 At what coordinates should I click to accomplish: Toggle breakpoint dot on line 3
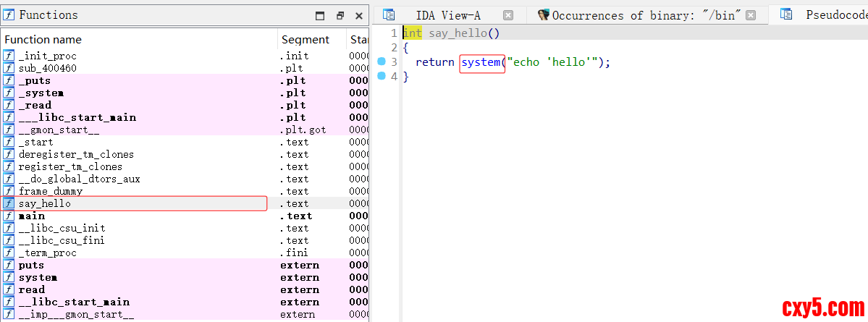click(382, 62)
